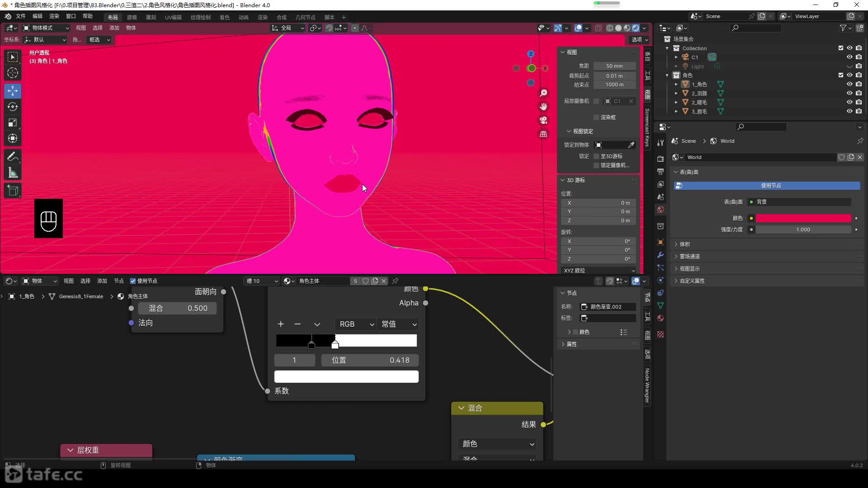Screen dimensions: 868x488
Task: Select the 3D Cursor tool
Action: [13, 73]
